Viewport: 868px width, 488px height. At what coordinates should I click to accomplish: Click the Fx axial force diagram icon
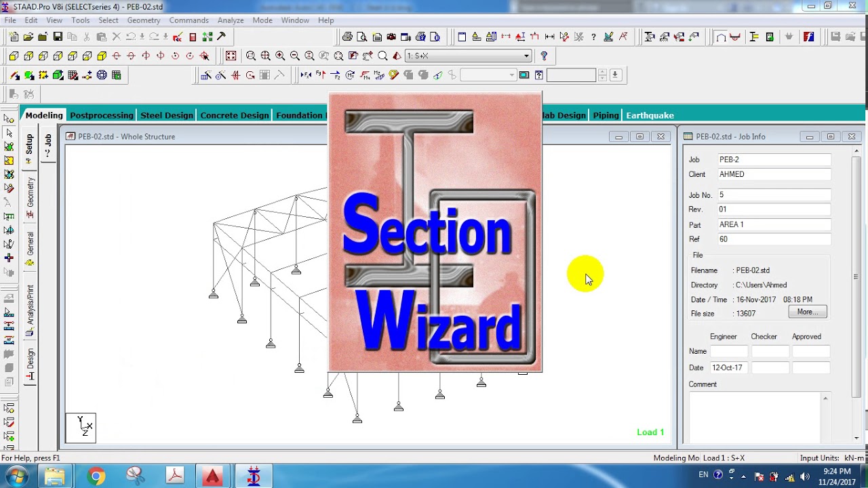(306, 75)
